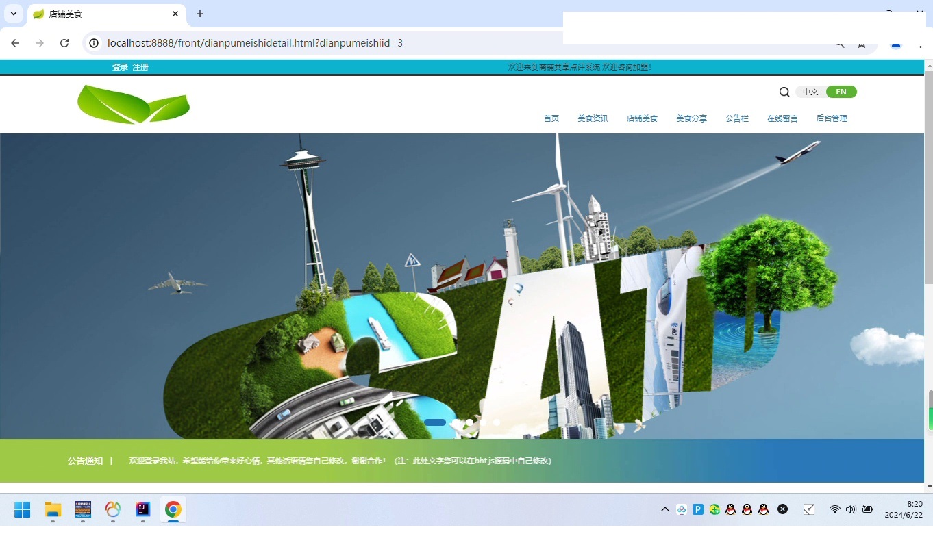The image size is (933, 560).
Task: Go to 首页 in navigation menu
Action: 551,118
